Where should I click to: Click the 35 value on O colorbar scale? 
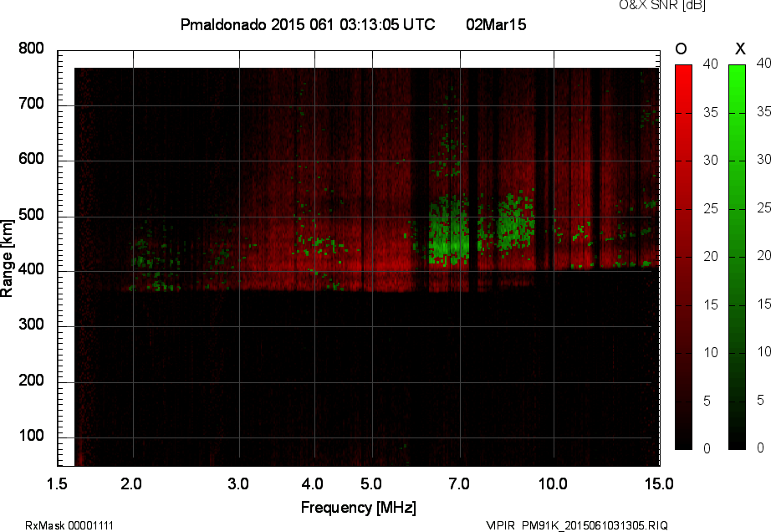click(711, 112)
